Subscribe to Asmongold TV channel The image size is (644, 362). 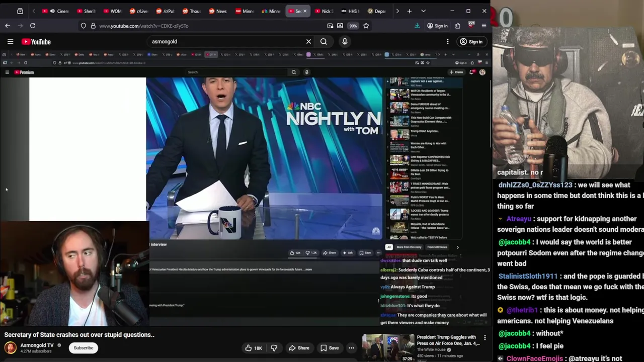pyautogui.click(x=84, y=348)
